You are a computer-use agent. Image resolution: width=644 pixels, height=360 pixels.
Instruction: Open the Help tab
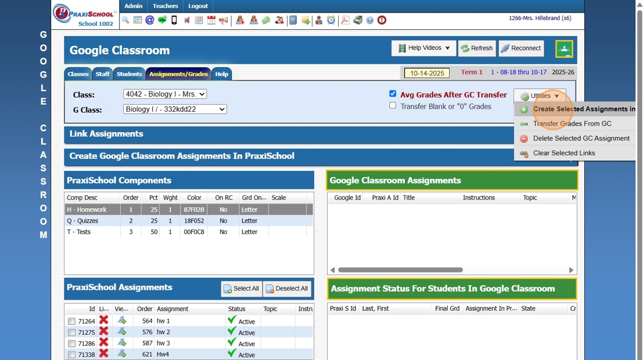point(221,74)
